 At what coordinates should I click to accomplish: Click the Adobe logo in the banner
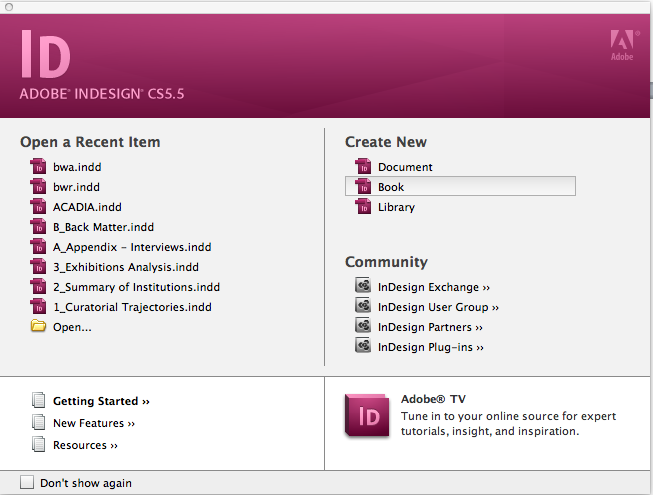tap(623, 45)
